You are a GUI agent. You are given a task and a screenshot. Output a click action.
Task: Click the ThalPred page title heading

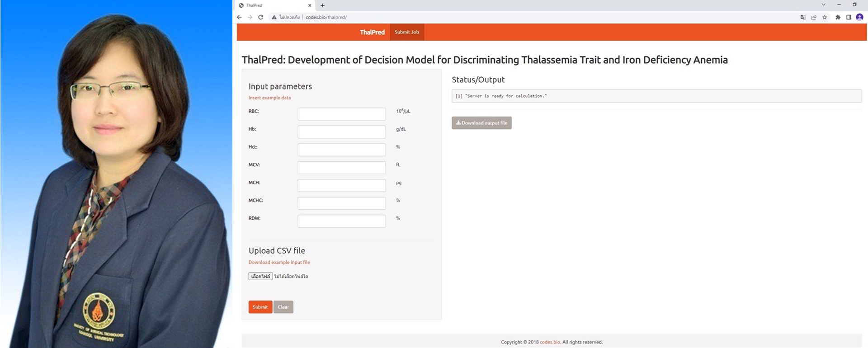[485, 60]
